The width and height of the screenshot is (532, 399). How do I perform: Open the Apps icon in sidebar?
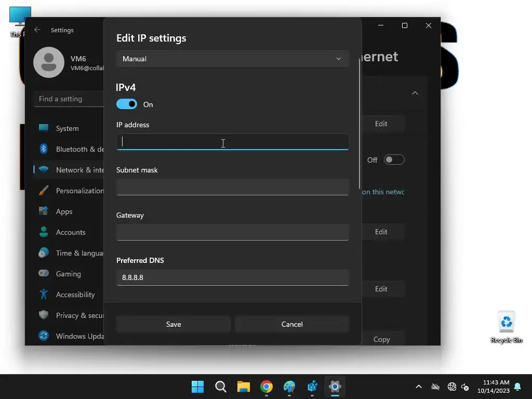tap(44, 211)
